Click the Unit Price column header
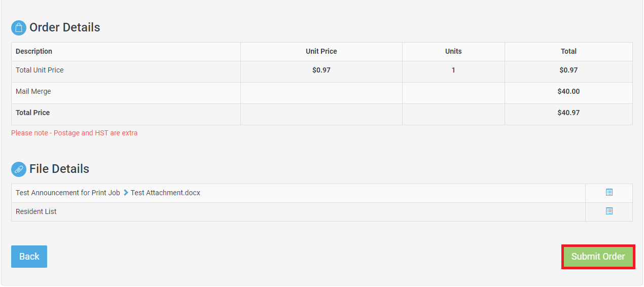644x287 pixels. tap(321, 51)
